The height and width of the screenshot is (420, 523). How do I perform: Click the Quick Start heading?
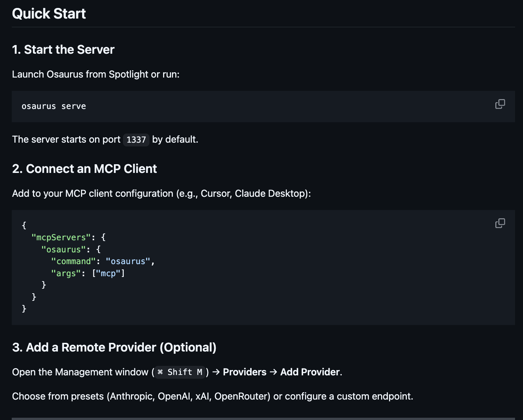49,14
